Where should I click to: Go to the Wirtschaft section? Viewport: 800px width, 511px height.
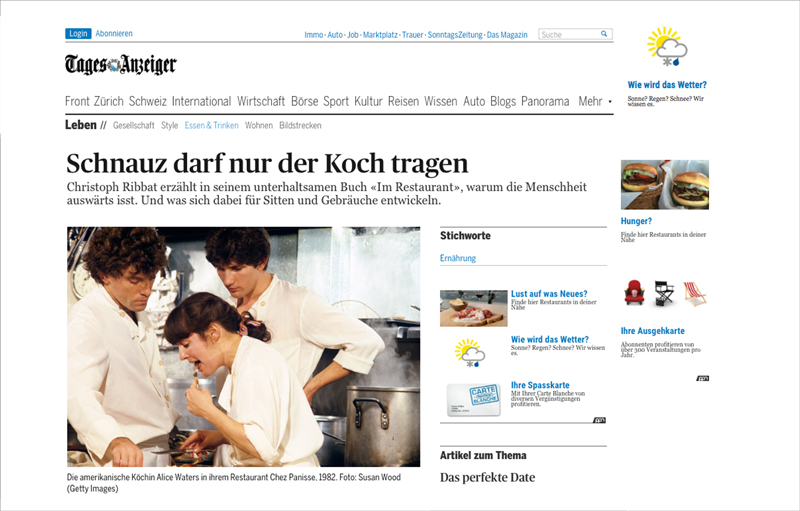tap(261, 101)
